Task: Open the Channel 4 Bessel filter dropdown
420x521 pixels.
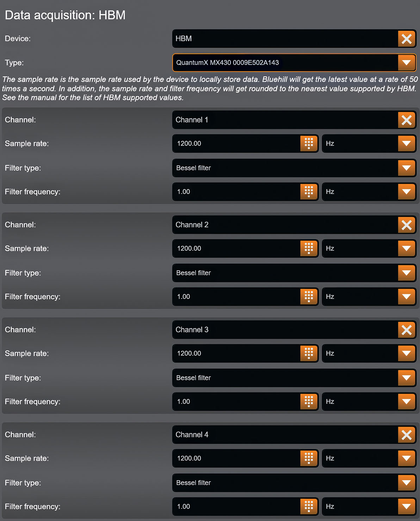Action: [x=407, y=483]
